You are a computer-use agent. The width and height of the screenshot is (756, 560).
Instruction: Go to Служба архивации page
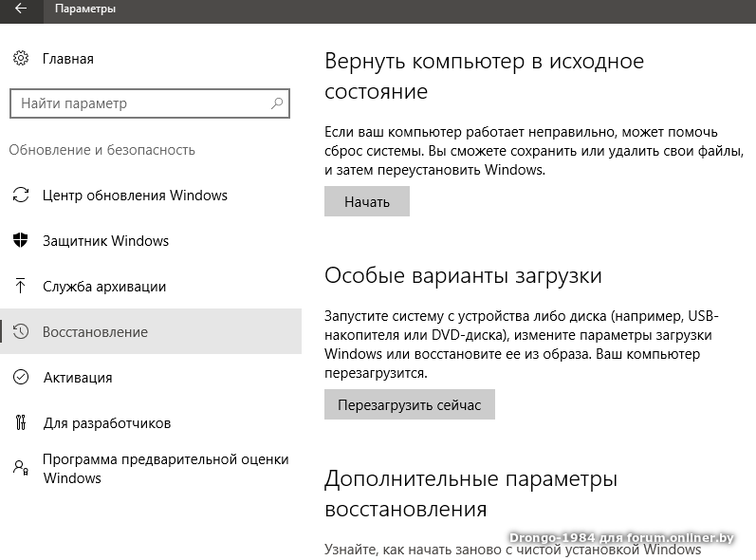(x=104, y=287)
